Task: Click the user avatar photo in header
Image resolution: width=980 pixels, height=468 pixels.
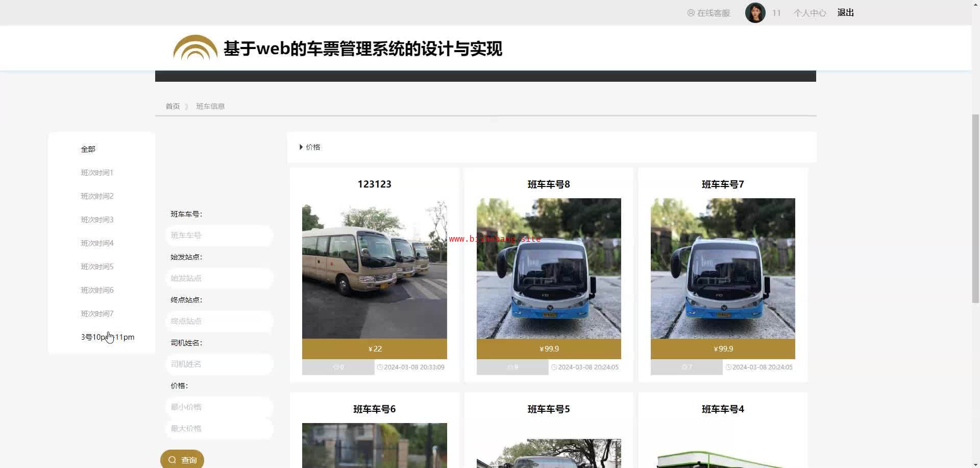Action: click(x=755, y=13)
